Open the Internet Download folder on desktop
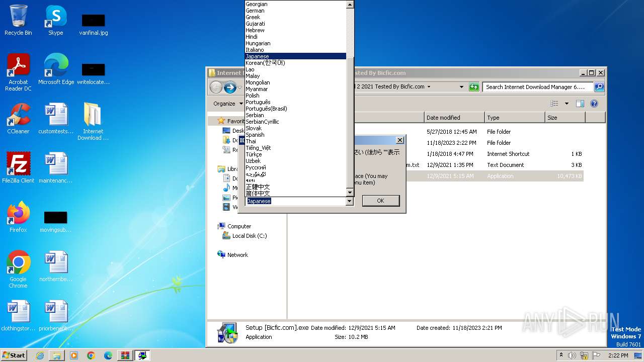Viewport: 644px width, 362px height. tap(93, 122)
